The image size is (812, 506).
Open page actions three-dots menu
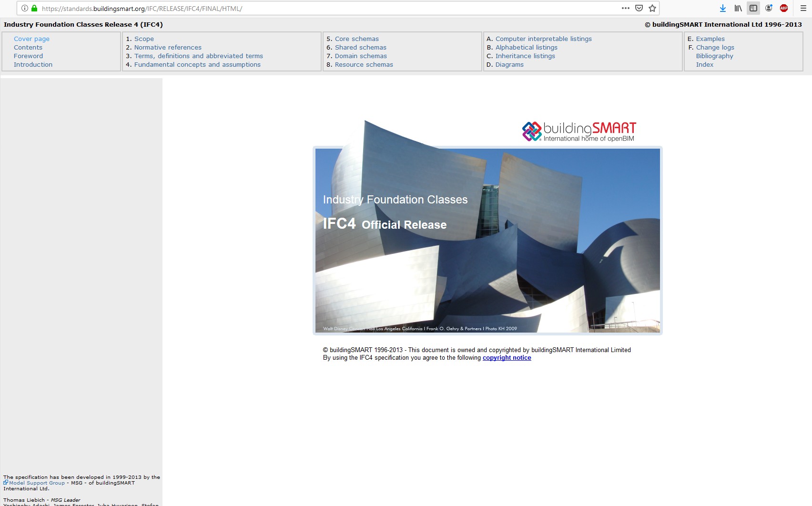626,8
